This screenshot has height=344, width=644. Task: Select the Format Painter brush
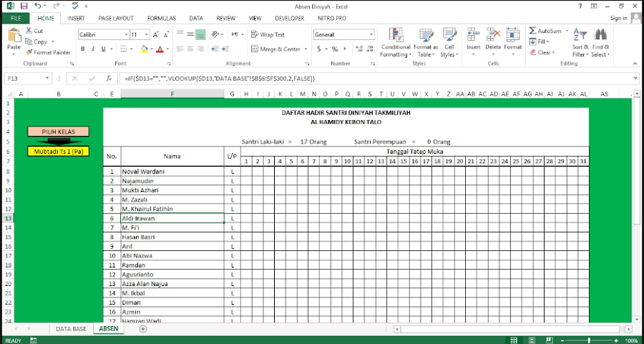click(x=29, y=52)
